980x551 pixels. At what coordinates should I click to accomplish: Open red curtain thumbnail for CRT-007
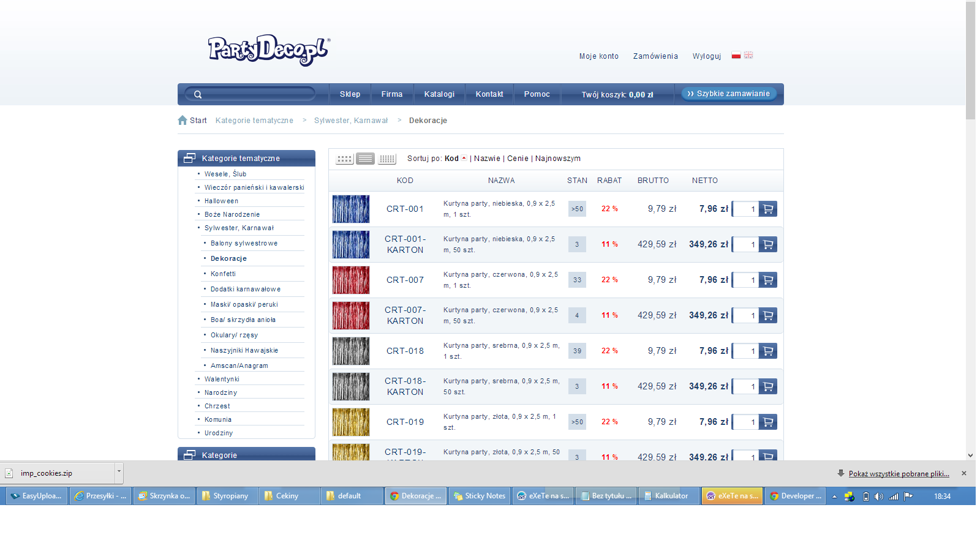pos(351,280)
